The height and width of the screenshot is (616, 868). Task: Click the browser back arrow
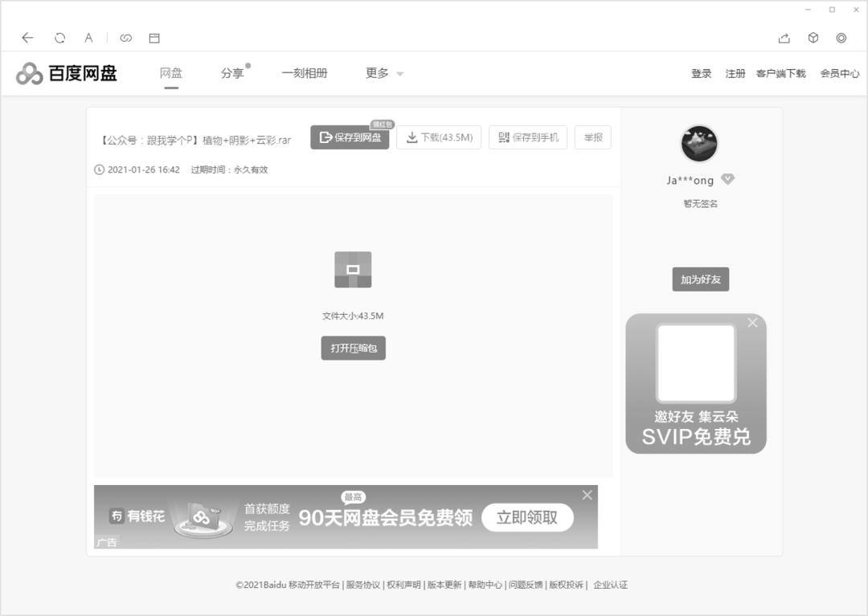[x=27, y=38]
